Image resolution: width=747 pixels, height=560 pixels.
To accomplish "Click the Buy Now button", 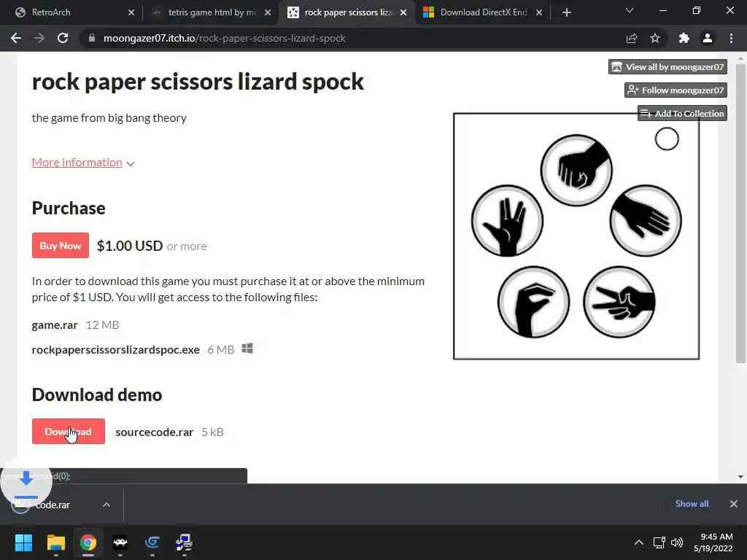I will (61, 245).
